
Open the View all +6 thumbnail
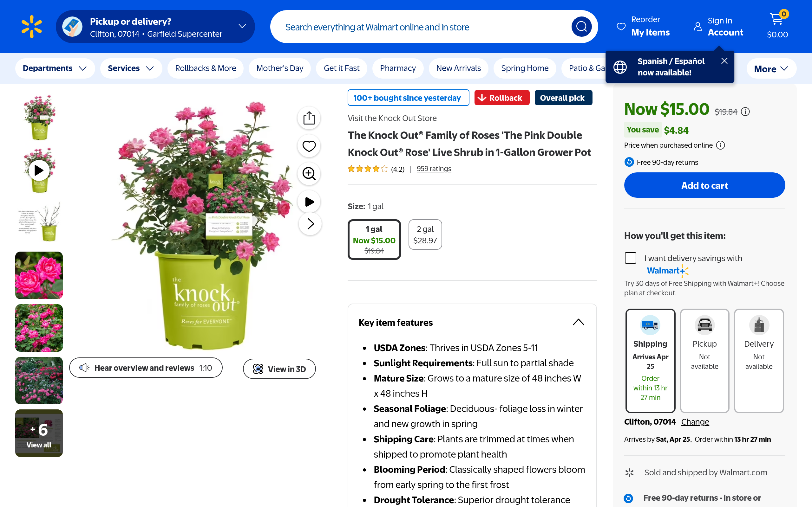point(39,433)
